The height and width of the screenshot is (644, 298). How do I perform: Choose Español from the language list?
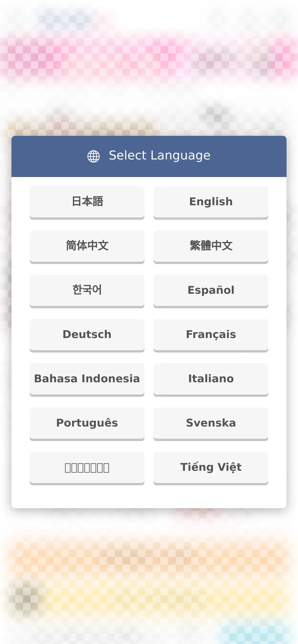pos(211,291)
